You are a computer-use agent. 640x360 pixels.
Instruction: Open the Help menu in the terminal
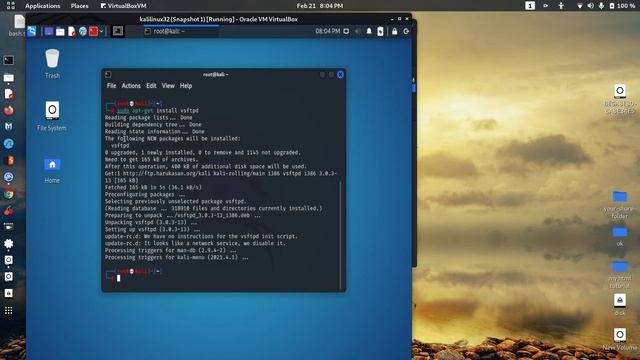pos(186,86)
